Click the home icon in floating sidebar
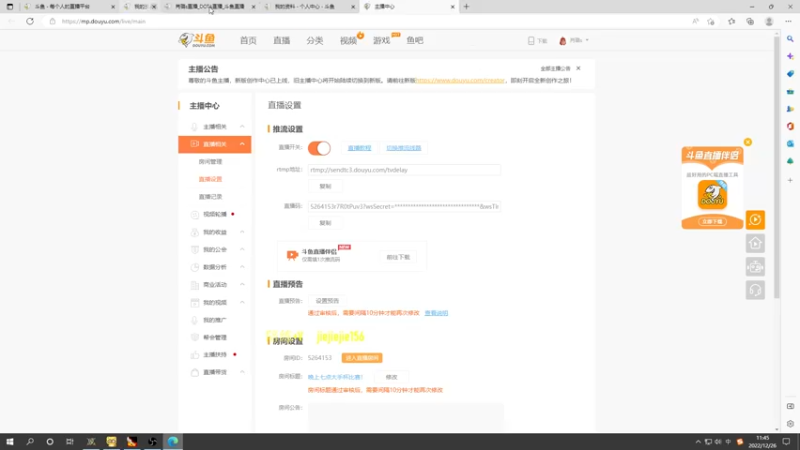 tap(755, 243)
